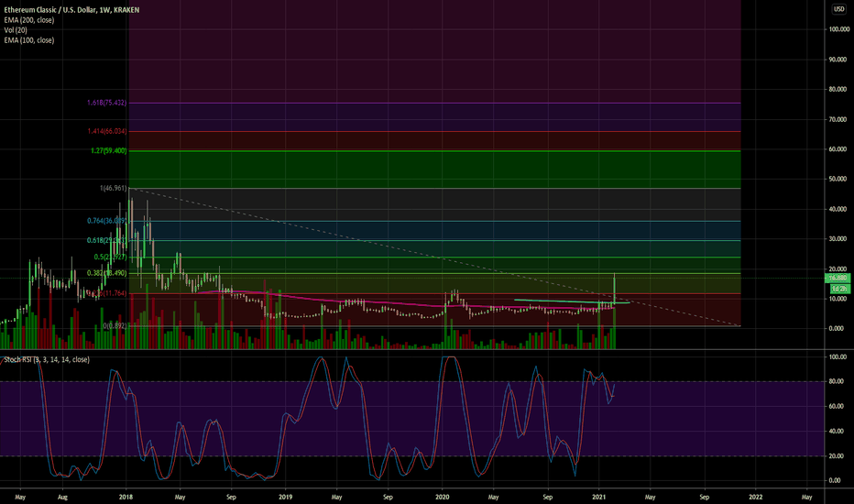Click 2021 on the time axis
The image size is (854, 504).
tap(599, 497)
